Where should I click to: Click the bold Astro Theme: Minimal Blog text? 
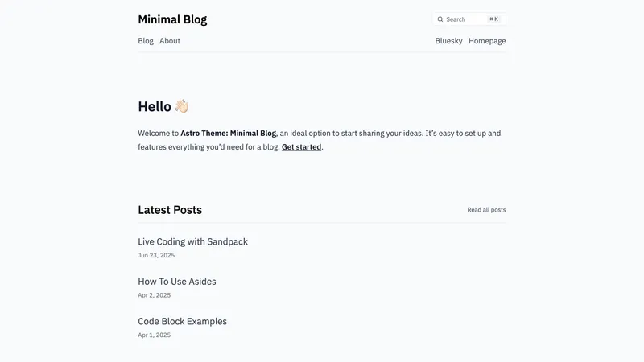pyautogui.click(x=229, y=134)
